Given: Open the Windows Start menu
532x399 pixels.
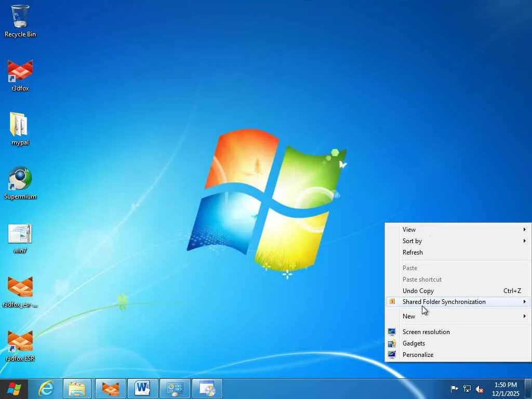Looking at the screenshot, I should 14,389.
